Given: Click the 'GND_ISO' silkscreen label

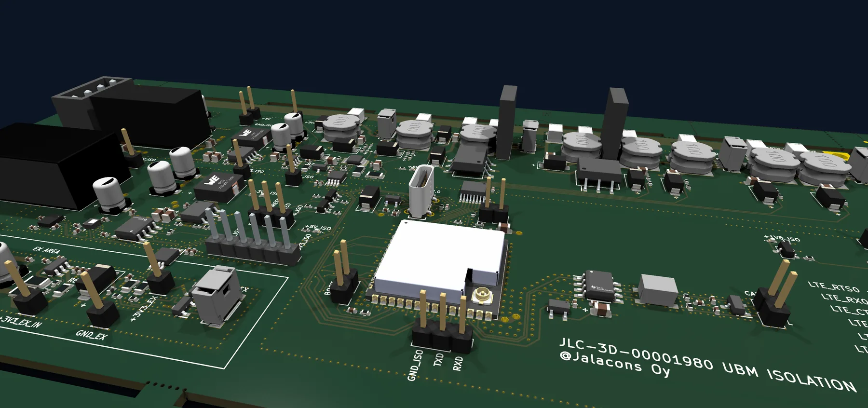Looking at the screenshot, I should [415, 365].
